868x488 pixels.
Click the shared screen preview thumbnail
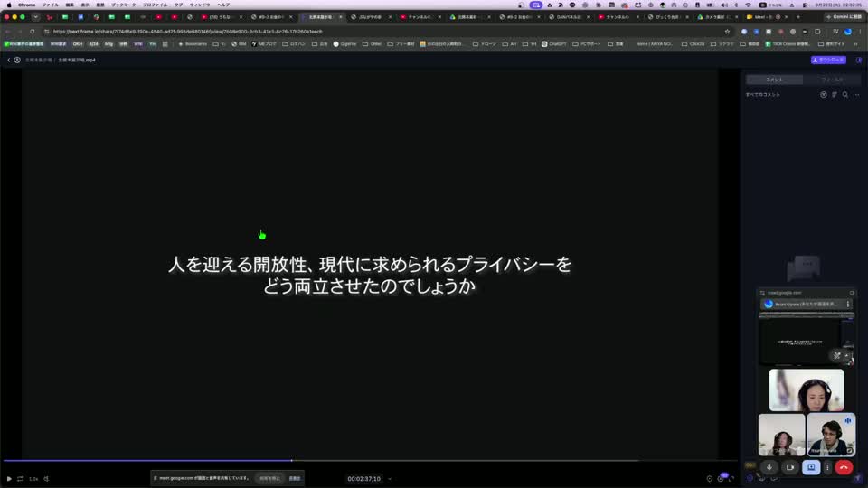click(806, 340)
